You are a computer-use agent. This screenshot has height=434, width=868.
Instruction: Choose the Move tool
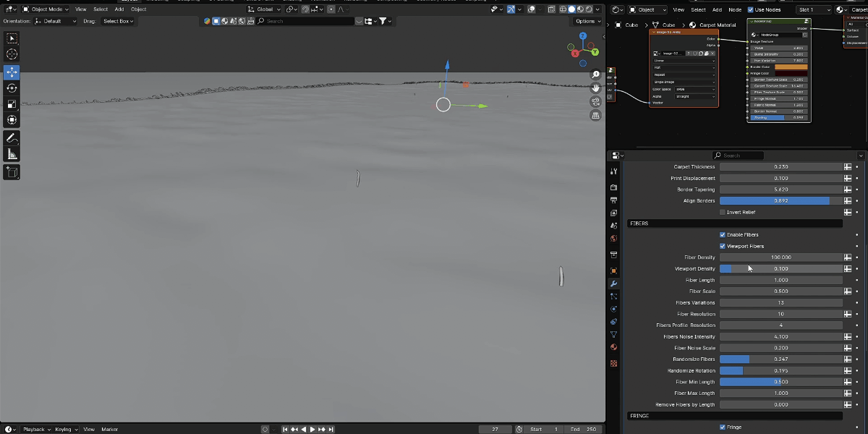[x=12, y=72]
